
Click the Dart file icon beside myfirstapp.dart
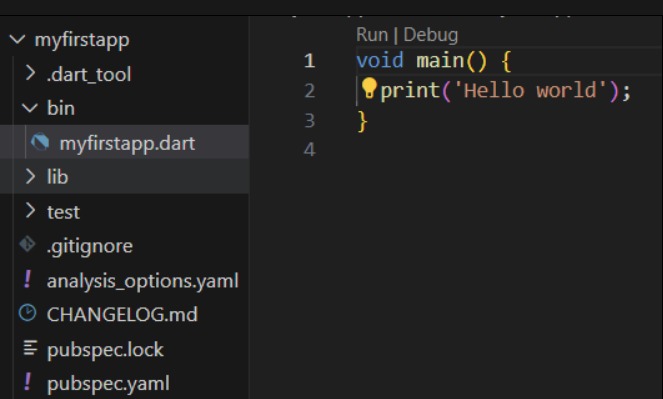[x=40, y=142]
